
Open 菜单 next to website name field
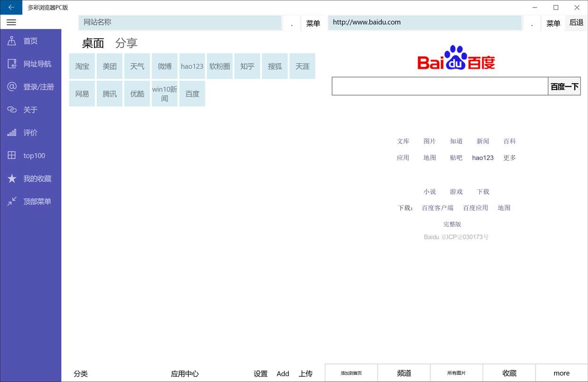pyautogui.click(x=313, y=23)
